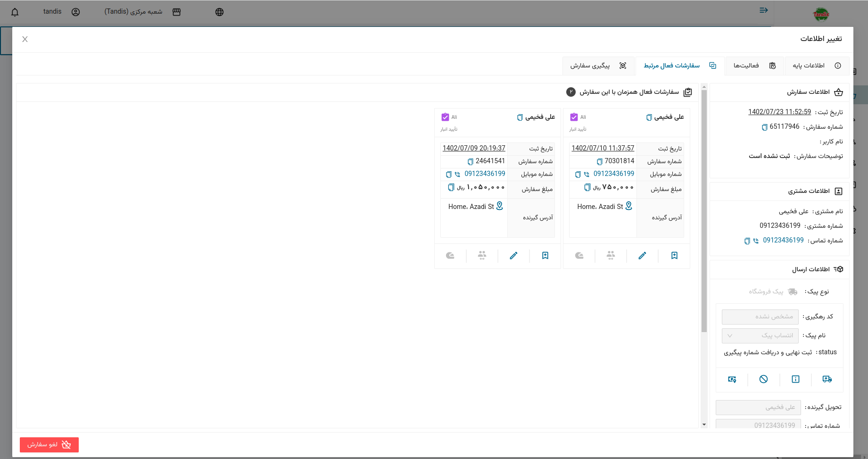
Task: Click the cancel shipment prohibition icon
Action: (763, 379)
